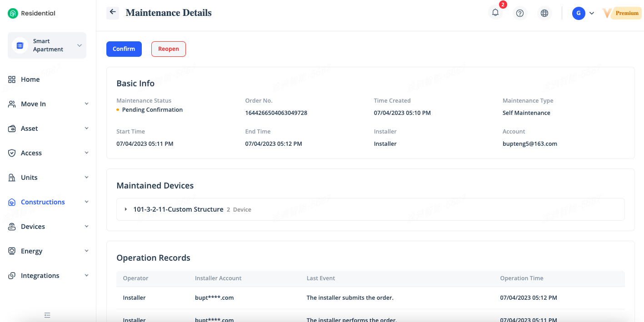The image size is (644, 322).
Task: Expand the Move In menu chevron
Action: (x=86, y=104)
